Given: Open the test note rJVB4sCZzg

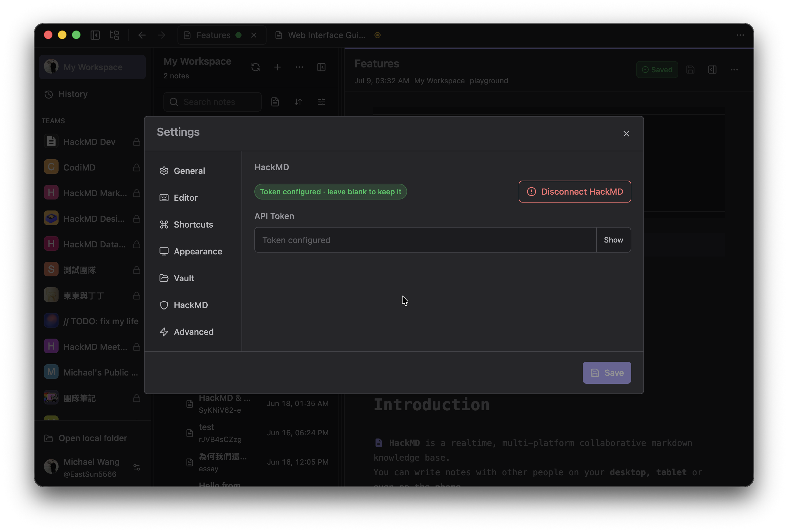Looking at the screenshot, I should click(258, 433).
